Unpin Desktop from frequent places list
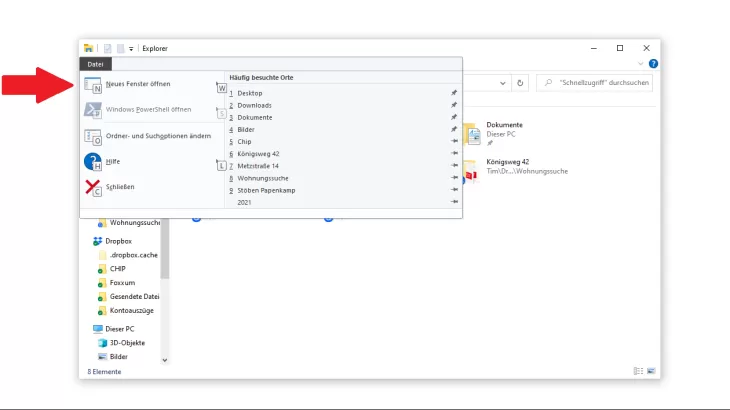This screenshot has height=410, width=730. [454, 93]
